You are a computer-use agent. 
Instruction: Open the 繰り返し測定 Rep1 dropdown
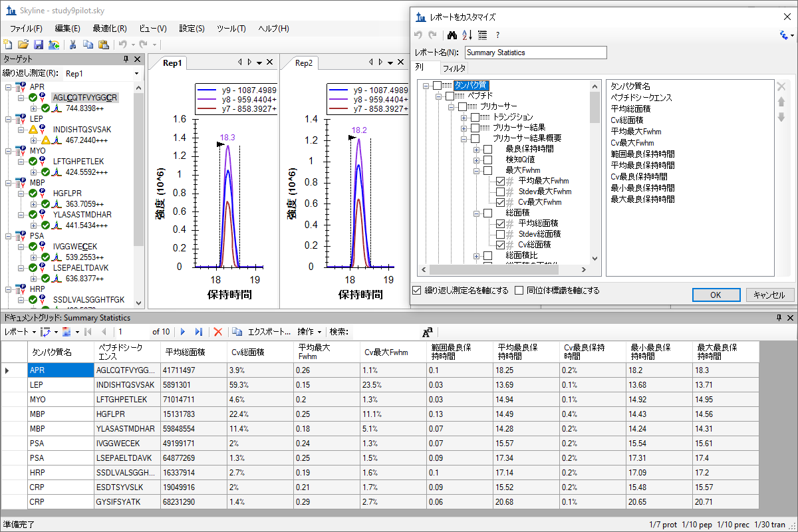click(136, 73)
